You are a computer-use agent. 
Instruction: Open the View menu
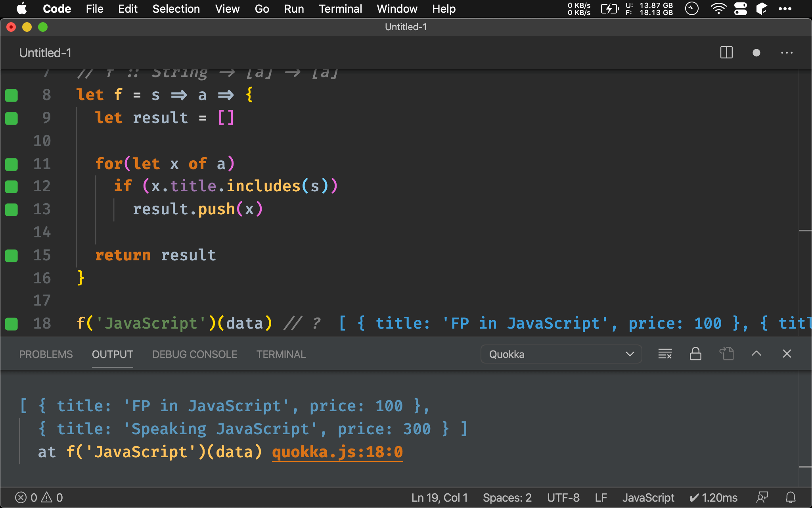pyautogui.click(x=227, y=9)
